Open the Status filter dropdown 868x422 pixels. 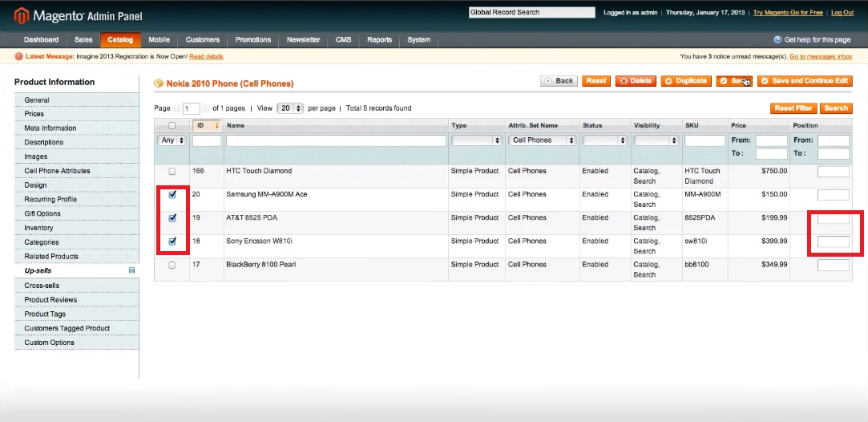point(604,140)
